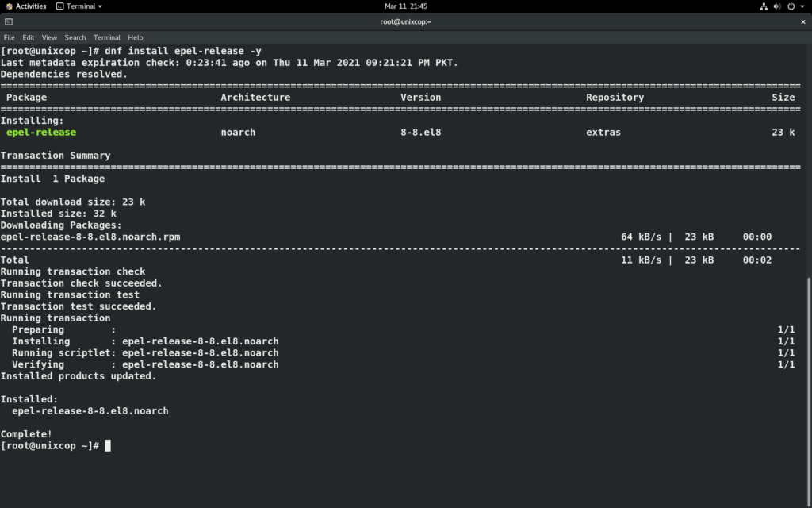Open the Terminal menu

coord(107,37)
